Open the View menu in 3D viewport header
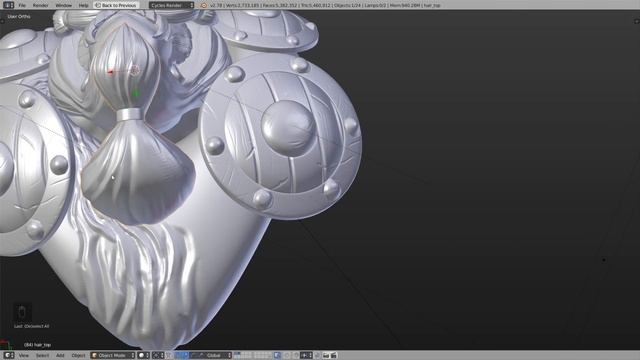The image size is (640, 360). coord(24,356)
